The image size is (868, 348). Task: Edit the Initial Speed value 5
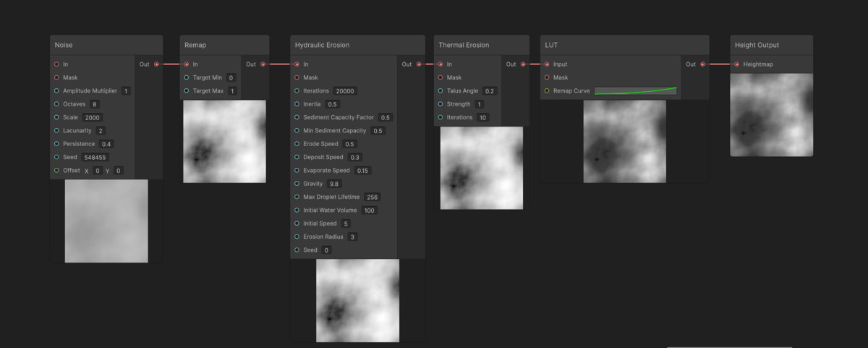click(x=346, y=224)
